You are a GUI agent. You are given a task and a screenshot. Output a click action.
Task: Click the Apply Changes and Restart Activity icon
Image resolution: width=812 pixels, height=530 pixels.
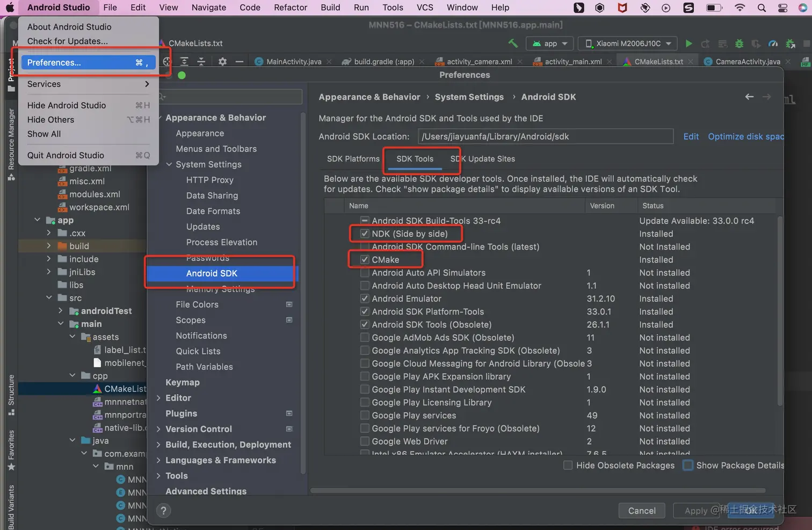point(706,43)
